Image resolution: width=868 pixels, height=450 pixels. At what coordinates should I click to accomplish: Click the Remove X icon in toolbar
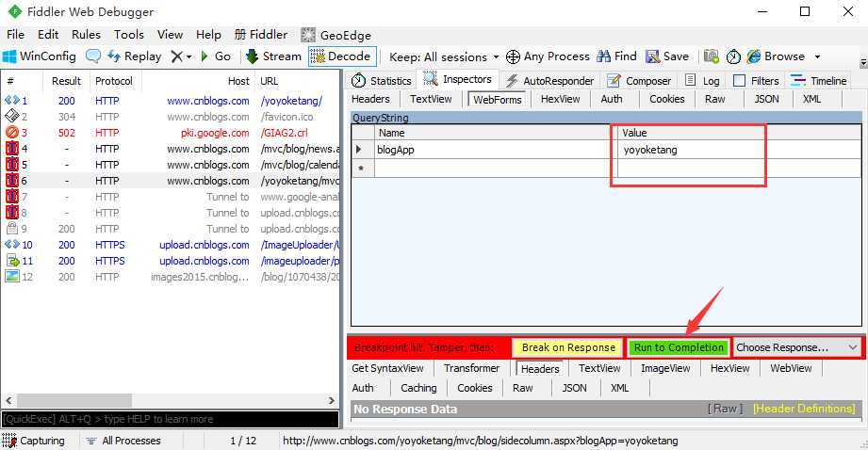click(176, 56)
